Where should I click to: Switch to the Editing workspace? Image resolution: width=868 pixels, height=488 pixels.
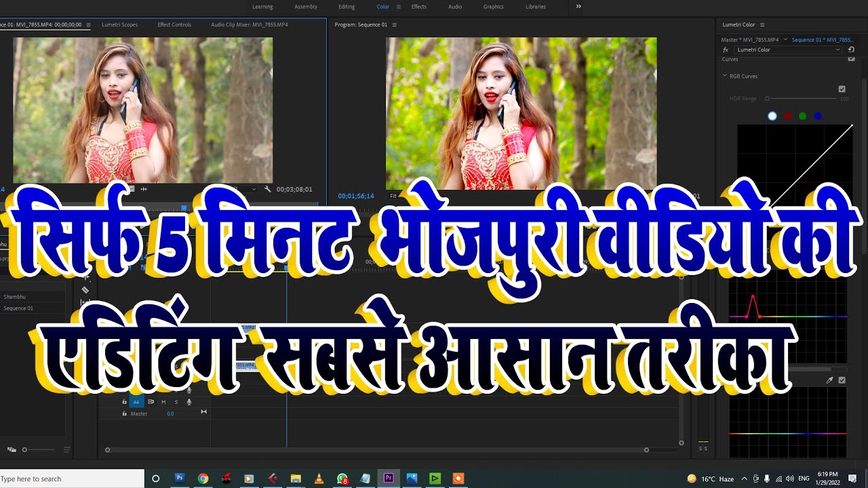click(347, 7)
